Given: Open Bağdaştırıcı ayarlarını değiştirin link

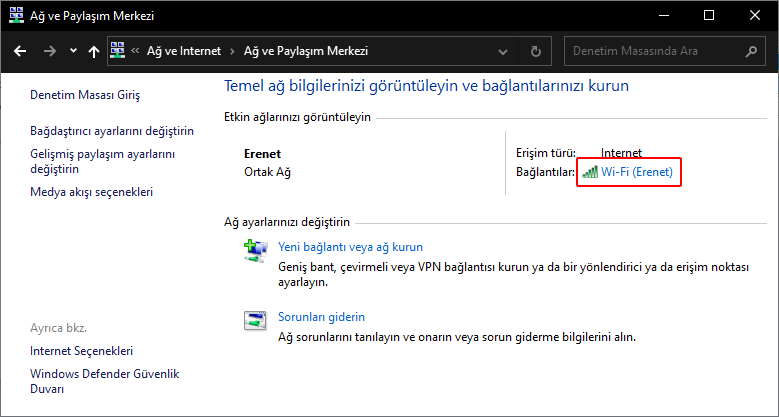Looking at the screenshot, I should [111, 131].
